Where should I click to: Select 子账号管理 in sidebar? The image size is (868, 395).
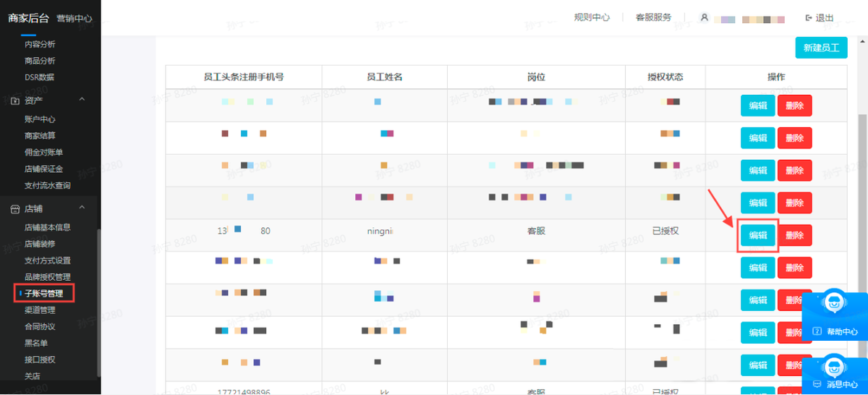(43, 294)
